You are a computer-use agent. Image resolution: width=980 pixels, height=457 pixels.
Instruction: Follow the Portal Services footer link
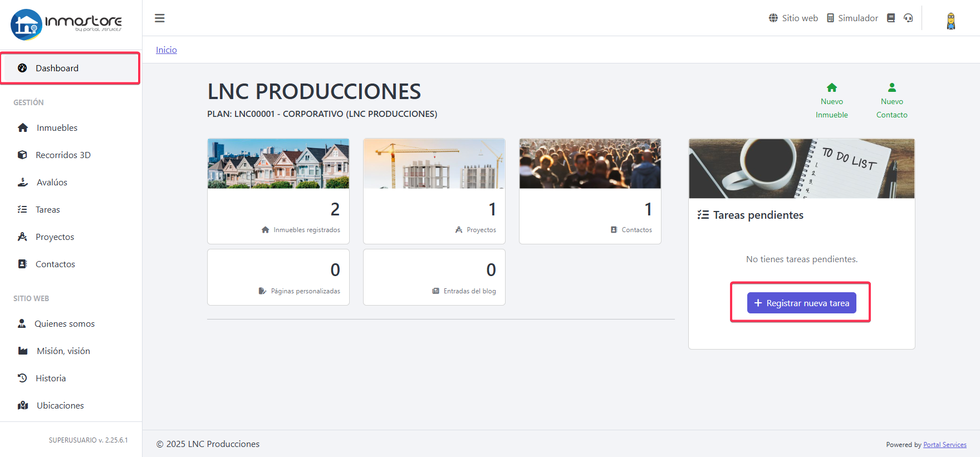[945, 444]
